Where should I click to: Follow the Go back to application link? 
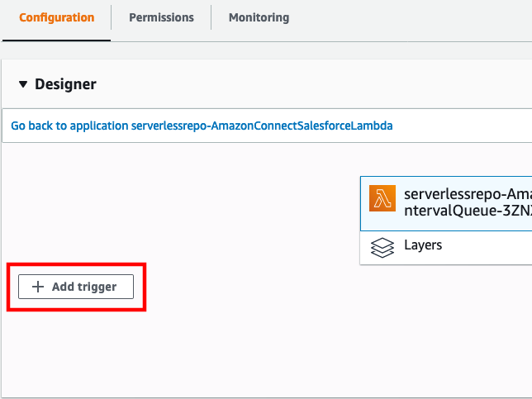tap(202, 126)
